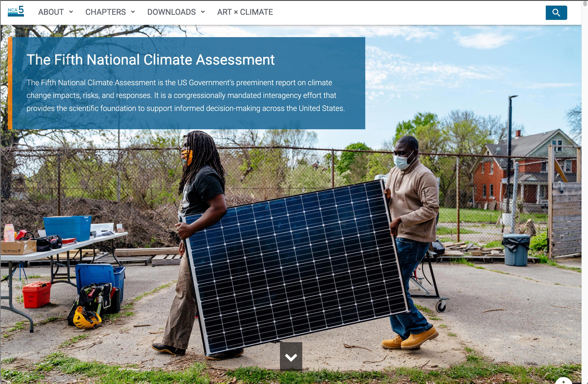
Task: Click the scroll-down chevron arrow button
Action: pos(291,356)
